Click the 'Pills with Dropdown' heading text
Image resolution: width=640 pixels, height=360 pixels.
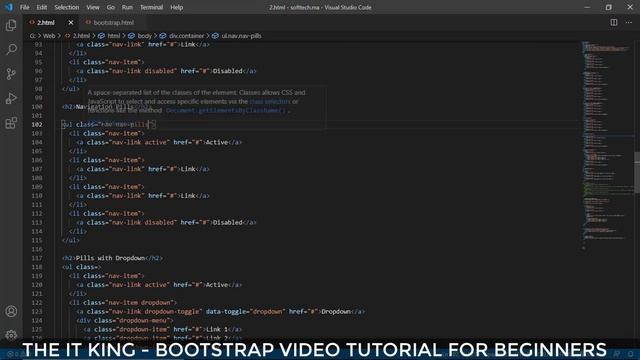(110, 258)
